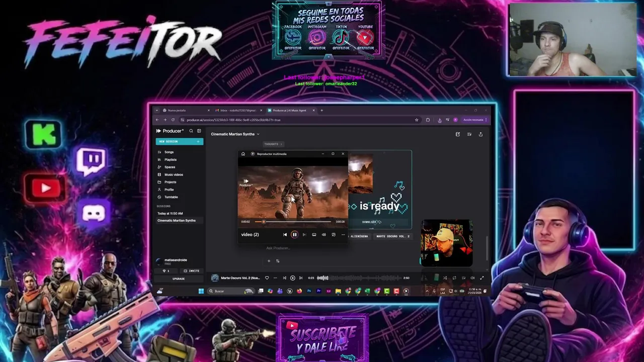Collapse the Producer sidebar panel

click(199, 131)
